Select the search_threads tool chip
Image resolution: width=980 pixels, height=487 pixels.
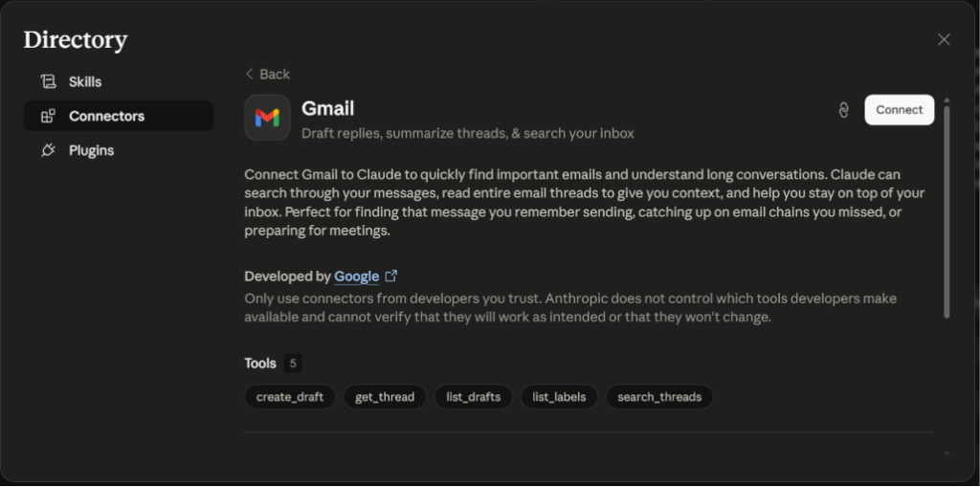659,397
